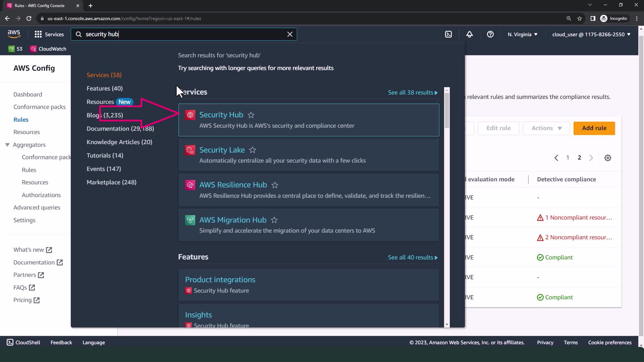Go to page 2 of rules
This screenshot has width=644, height=362.
pos(579,158)
